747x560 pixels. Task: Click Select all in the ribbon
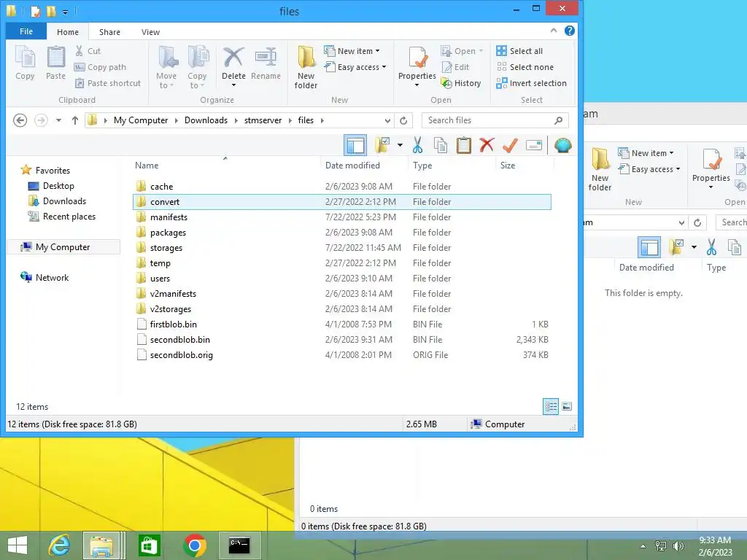(519, 51)
